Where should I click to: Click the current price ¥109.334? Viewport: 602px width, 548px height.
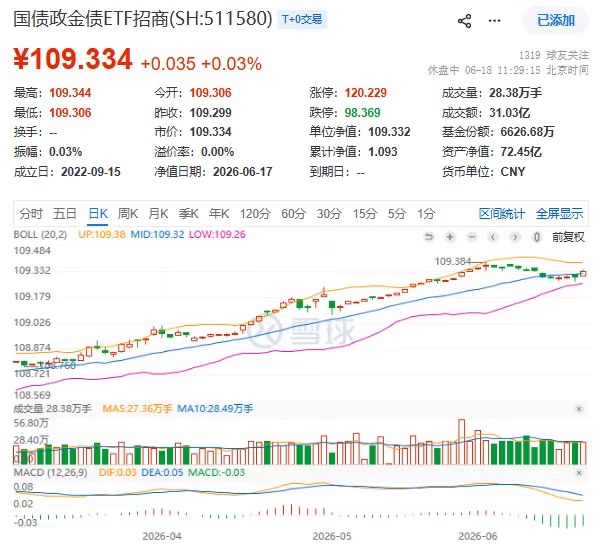tap(73, 59)
